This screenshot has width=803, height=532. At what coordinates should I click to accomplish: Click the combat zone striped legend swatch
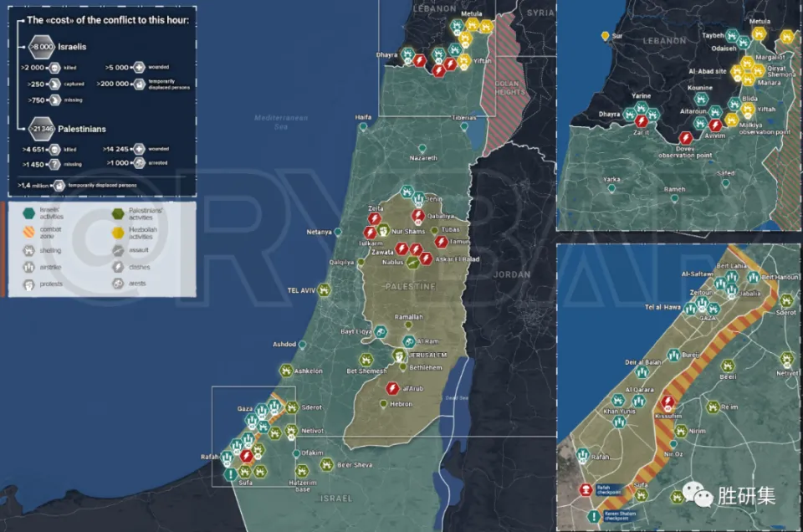coord(29,233)
